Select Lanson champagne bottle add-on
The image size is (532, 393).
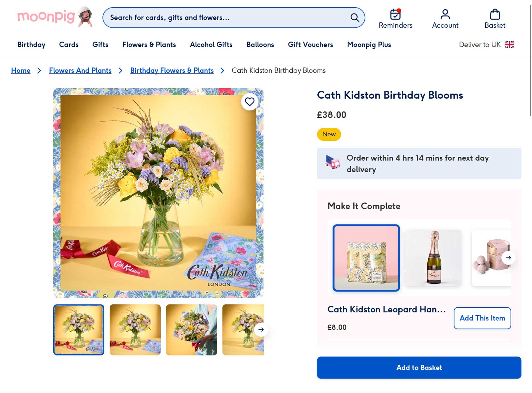[434, 258]
